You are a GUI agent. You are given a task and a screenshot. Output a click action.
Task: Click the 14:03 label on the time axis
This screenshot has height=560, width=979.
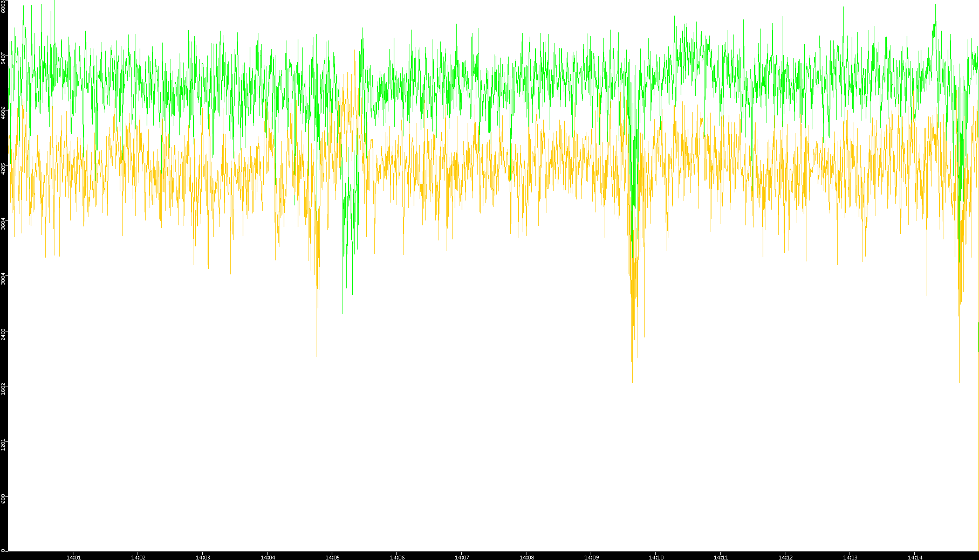(x=203, y=557)
